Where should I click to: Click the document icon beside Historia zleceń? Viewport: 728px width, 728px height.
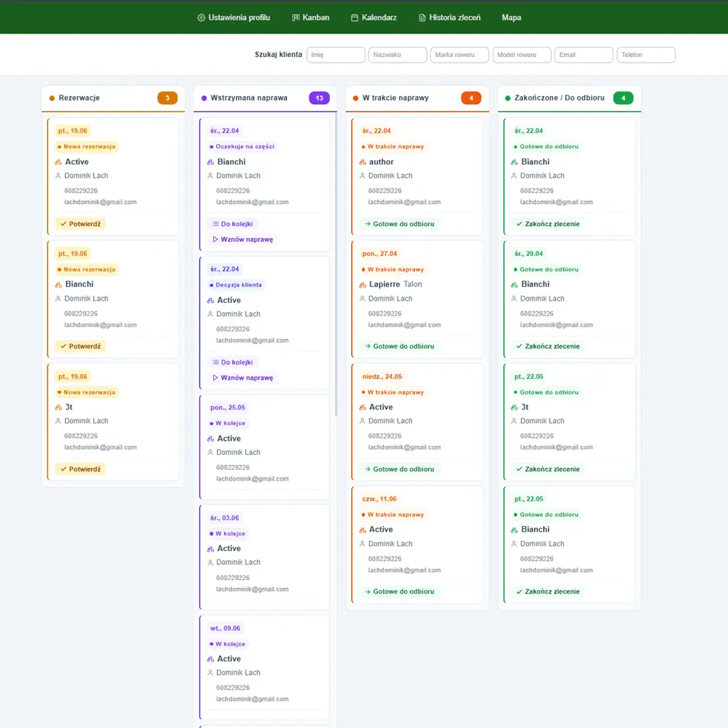(422, 18)
